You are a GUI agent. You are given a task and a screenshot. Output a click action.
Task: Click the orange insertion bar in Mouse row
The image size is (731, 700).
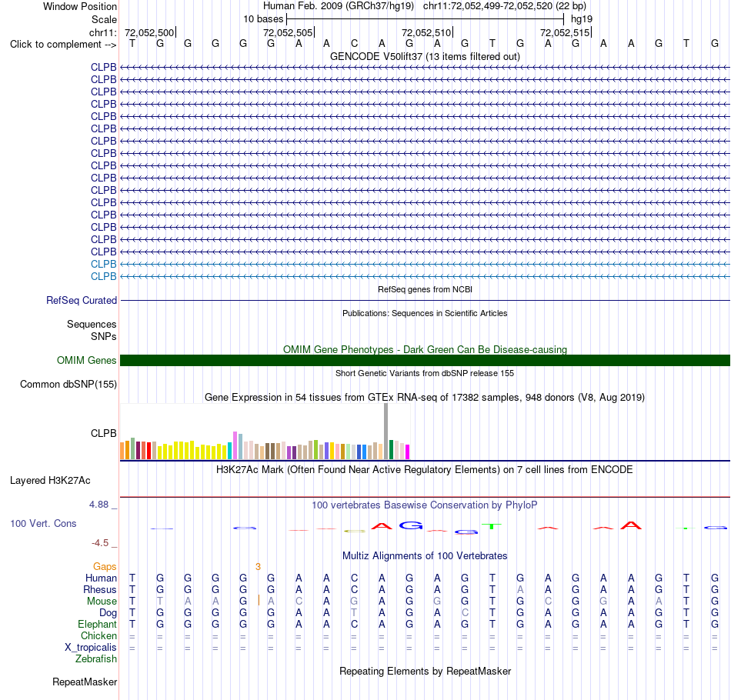click(x=259, y=600)
